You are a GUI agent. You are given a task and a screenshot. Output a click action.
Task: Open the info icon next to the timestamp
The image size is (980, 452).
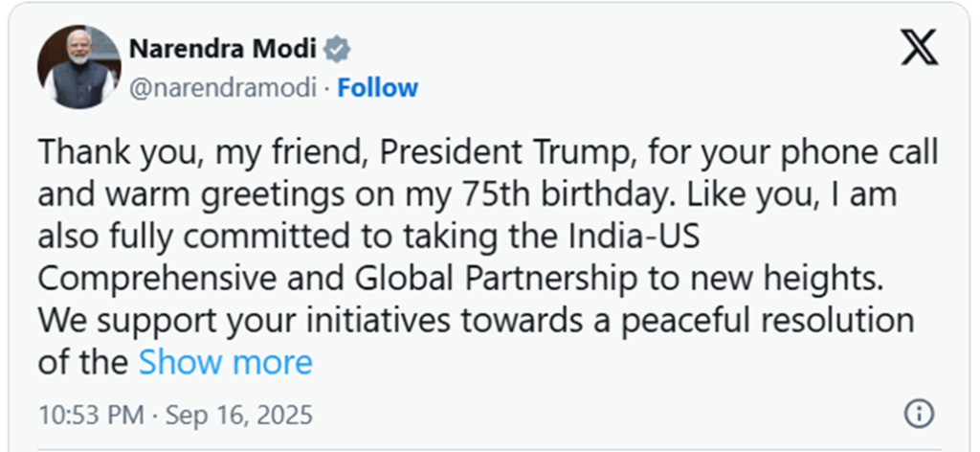tap(919, 414)
